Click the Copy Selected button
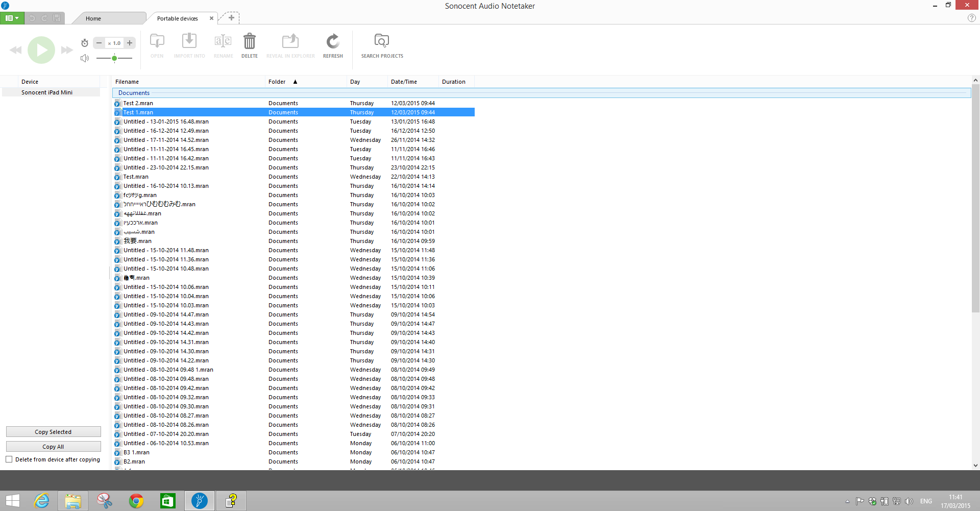Viewport: 980px width, 511px height. tap(54, 432)
